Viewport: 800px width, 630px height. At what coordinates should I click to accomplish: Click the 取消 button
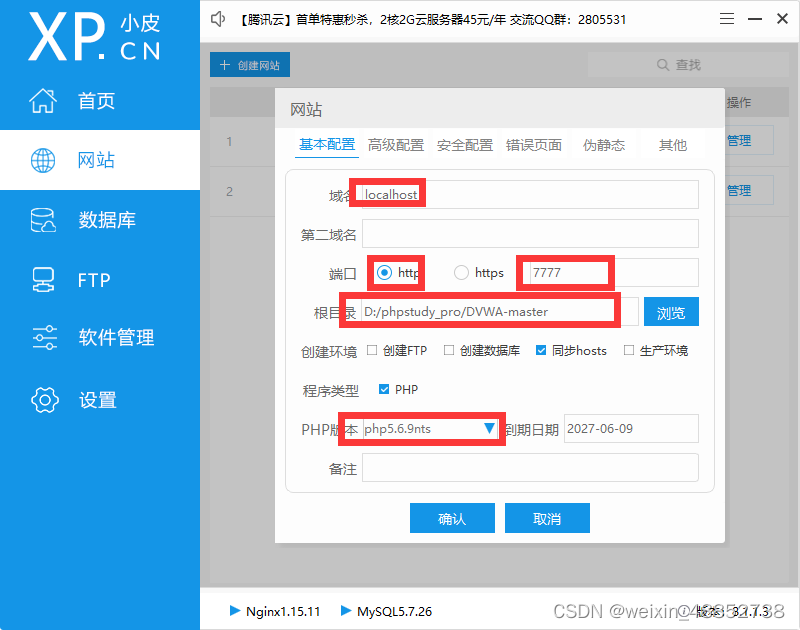tap(547, 518)
